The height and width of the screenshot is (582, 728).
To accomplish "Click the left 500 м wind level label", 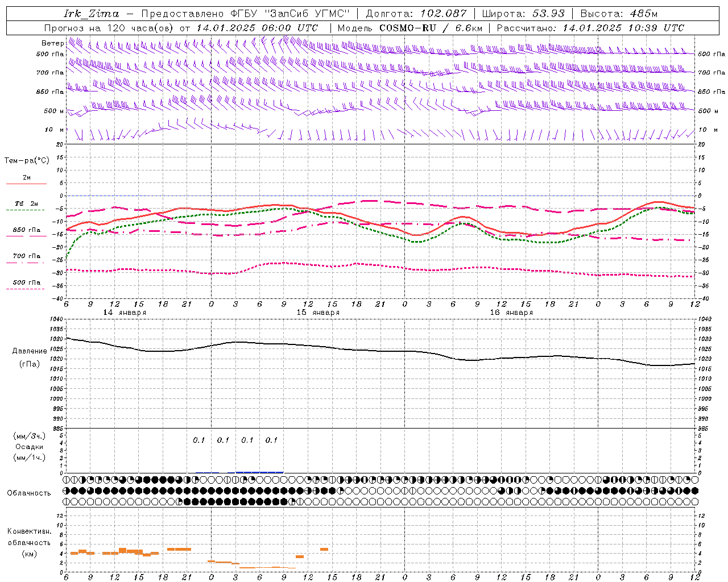I will (x=54, y=111).
